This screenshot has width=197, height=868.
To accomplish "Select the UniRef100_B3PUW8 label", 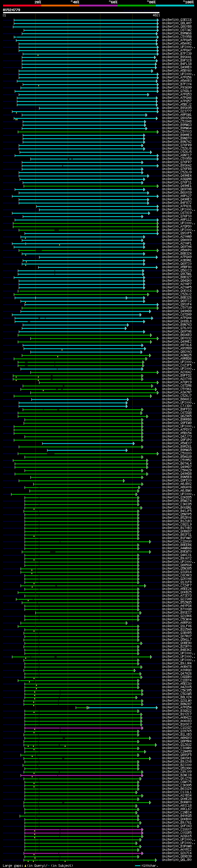I will pos(177,846).
